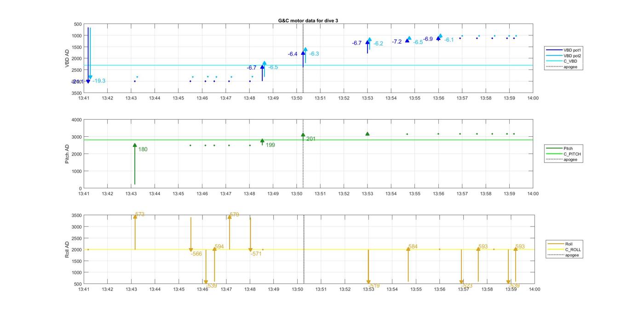The height and width of the screenshot is (319, 644).
Task: Click the "-6.5" label near 13:55
Action: pyautogui.click(x=418, y=42)
